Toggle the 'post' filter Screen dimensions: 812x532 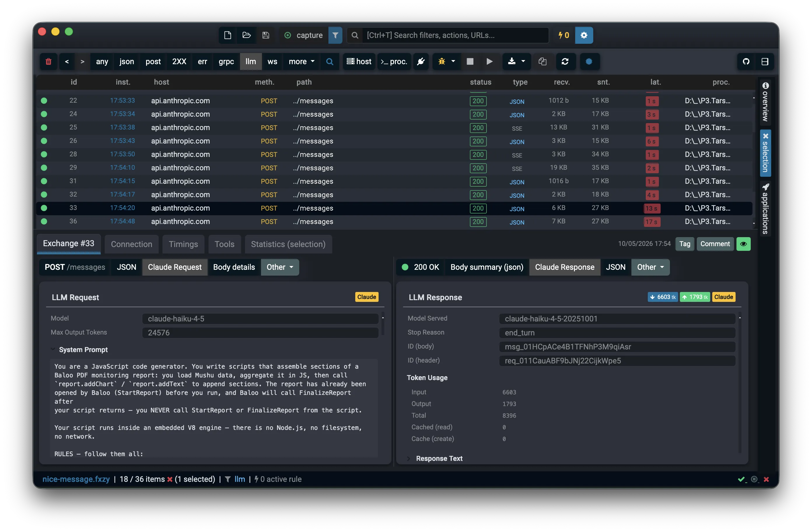pos(153,62)
